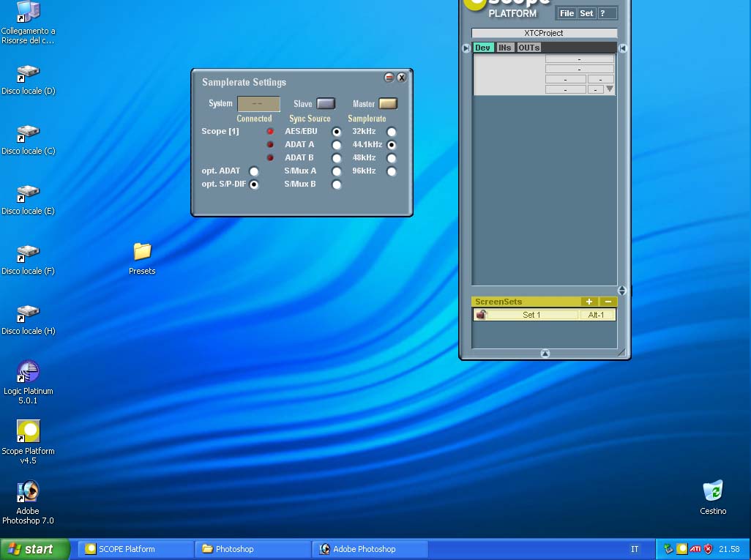
Task: Click the up-down splitter arrows above ScreenSets
Action: click(x=621, y=291)
